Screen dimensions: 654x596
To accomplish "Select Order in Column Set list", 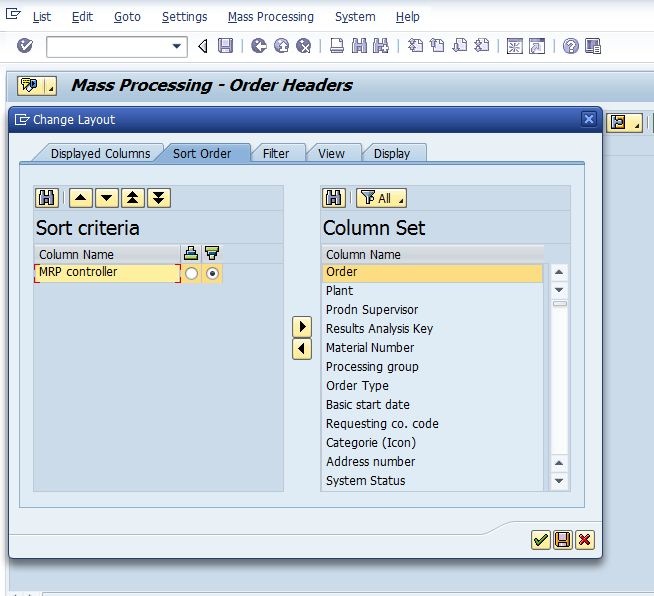I will pos(432,272).
